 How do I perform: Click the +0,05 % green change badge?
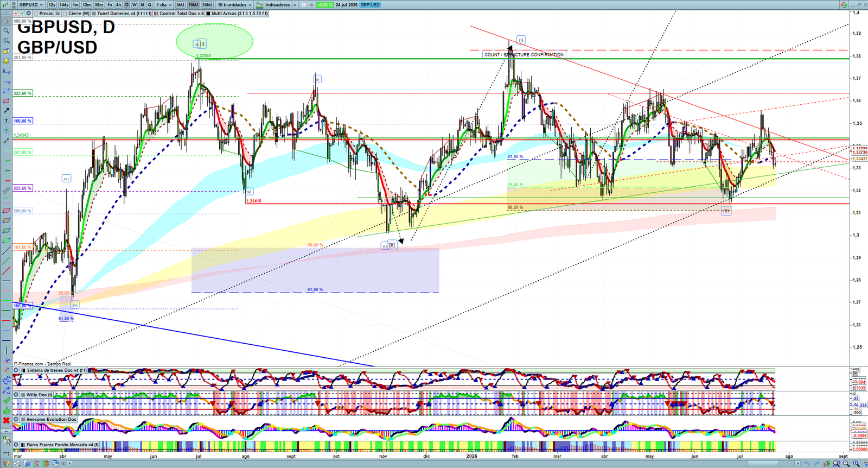pos(324,5)
